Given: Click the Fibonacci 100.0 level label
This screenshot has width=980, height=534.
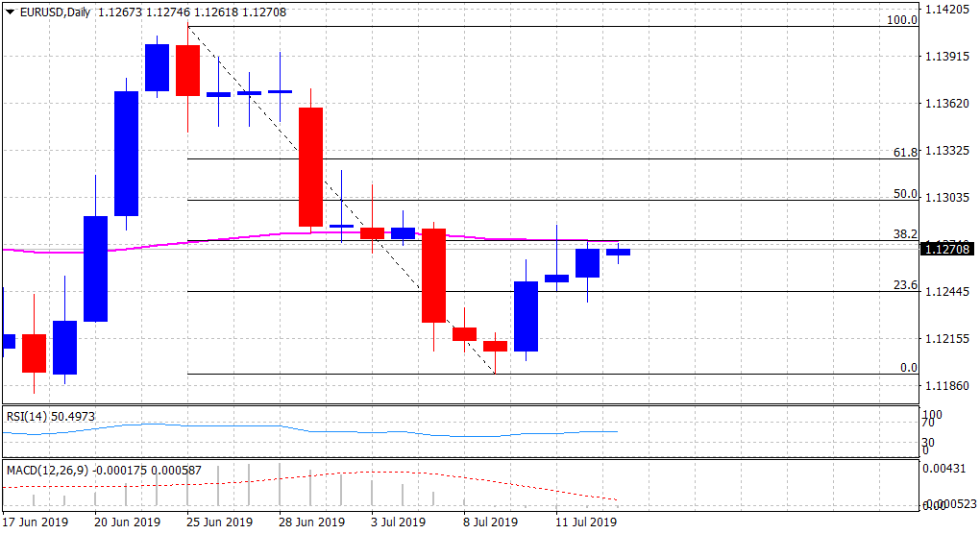Looking at the screenshot, I should click(900, 20).
